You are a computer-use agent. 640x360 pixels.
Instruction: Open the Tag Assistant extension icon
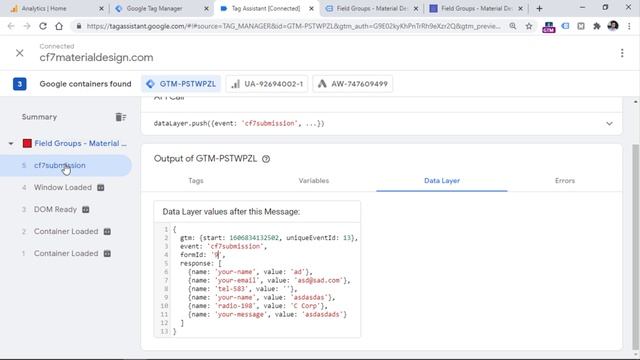[x=565, y=26]
